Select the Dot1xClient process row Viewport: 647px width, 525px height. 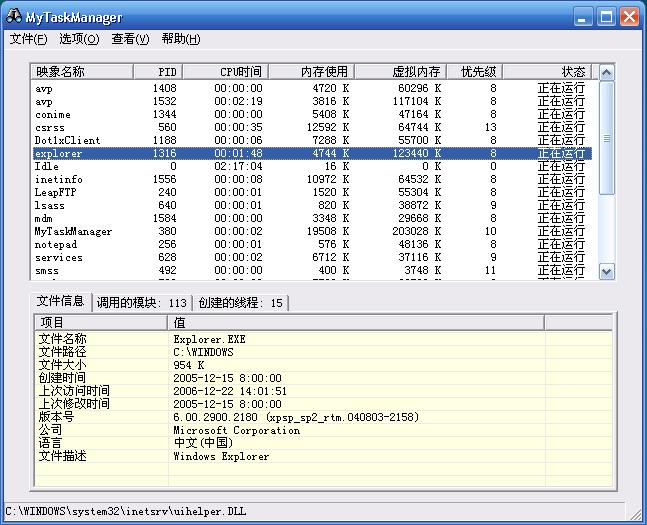(312, 140)
